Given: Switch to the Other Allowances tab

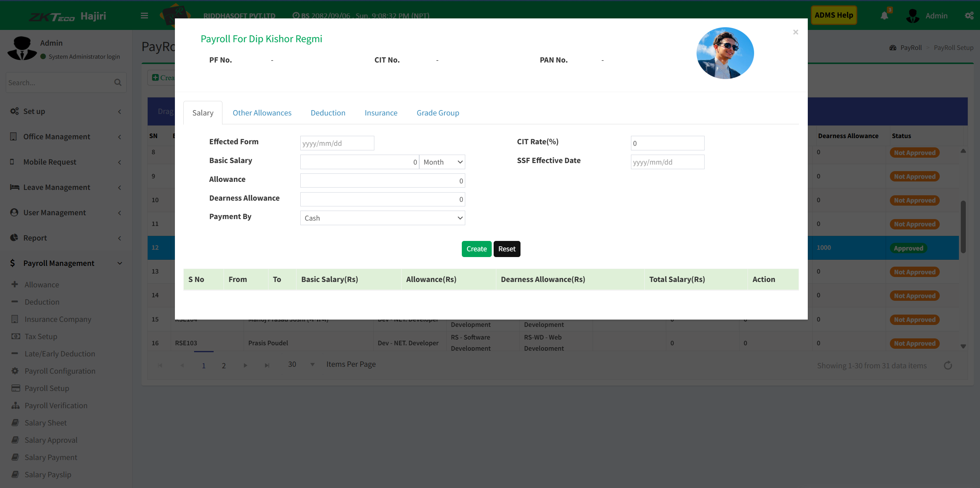Looking at the screenshot, I should point(262,113).
